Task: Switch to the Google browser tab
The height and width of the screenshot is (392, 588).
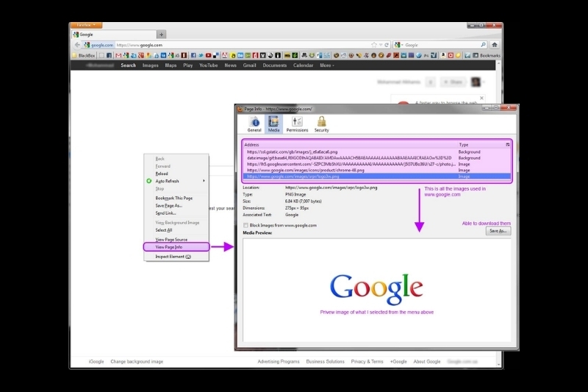Action: pos(114,35)
